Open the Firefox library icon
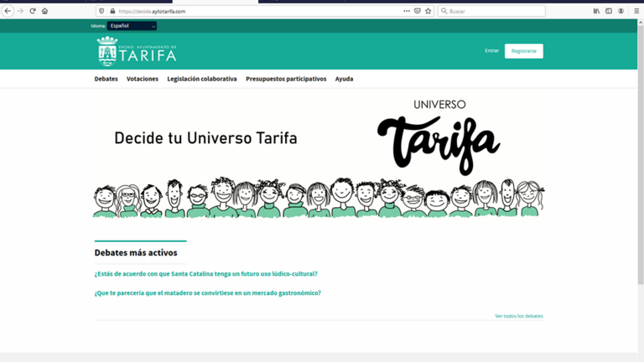The width and height of the screenshot is (644, 362). tap(596, 11)
